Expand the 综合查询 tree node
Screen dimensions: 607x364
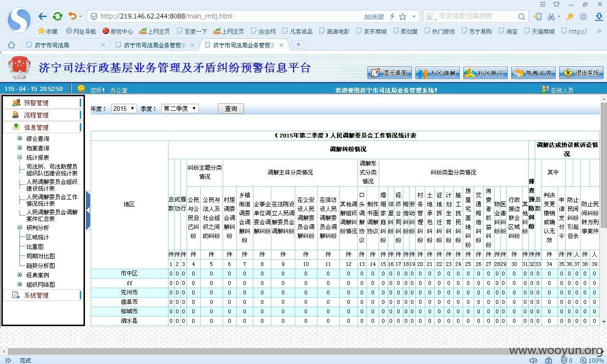tap(19, 138)
